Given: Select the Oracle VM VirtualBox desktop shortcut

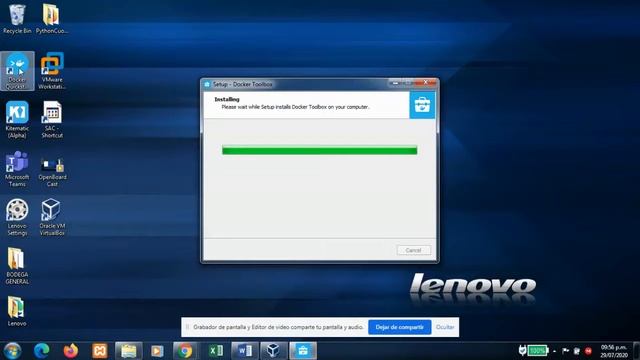Looking at the screenshot, I should click(52, 217).
